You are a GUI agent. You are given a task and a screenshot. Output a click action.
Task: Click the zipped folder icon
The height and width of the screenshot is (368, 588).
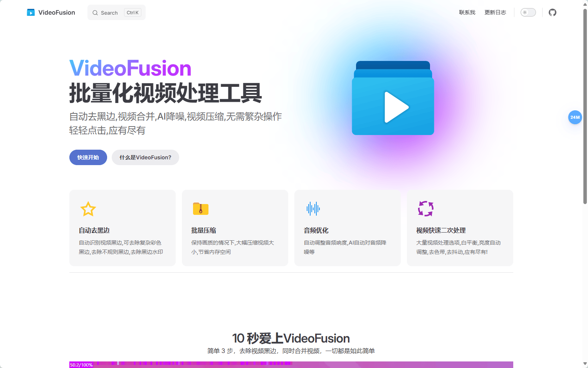tap(201, 209)
